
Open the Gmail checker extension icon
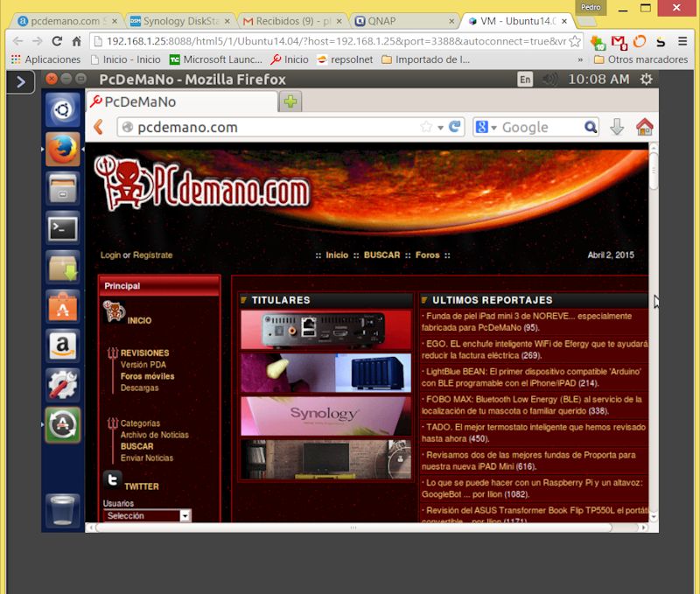(x=619, y=42)
